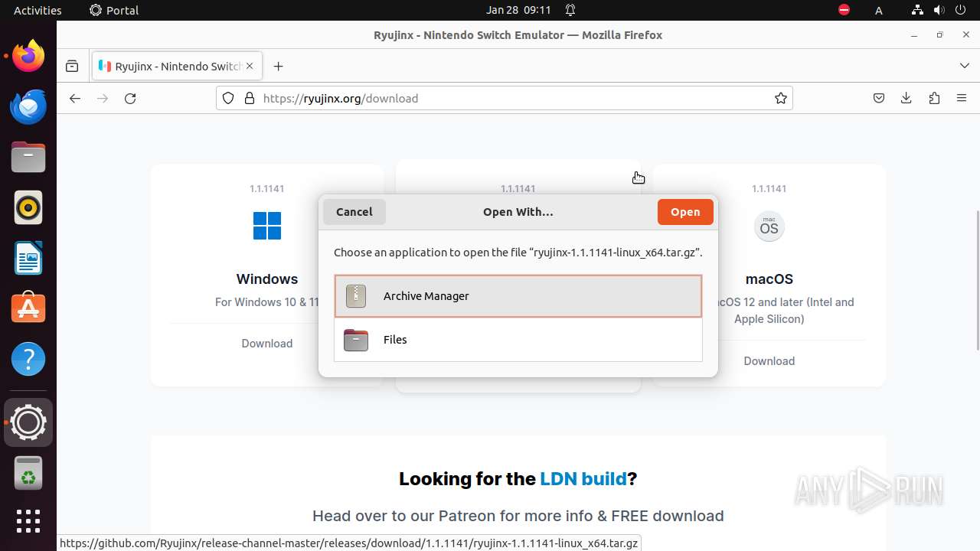Viewport: 980px width, 551px height.
Task: Launch Thunderbird mail from the dock
Action: [x=28, y=106]
